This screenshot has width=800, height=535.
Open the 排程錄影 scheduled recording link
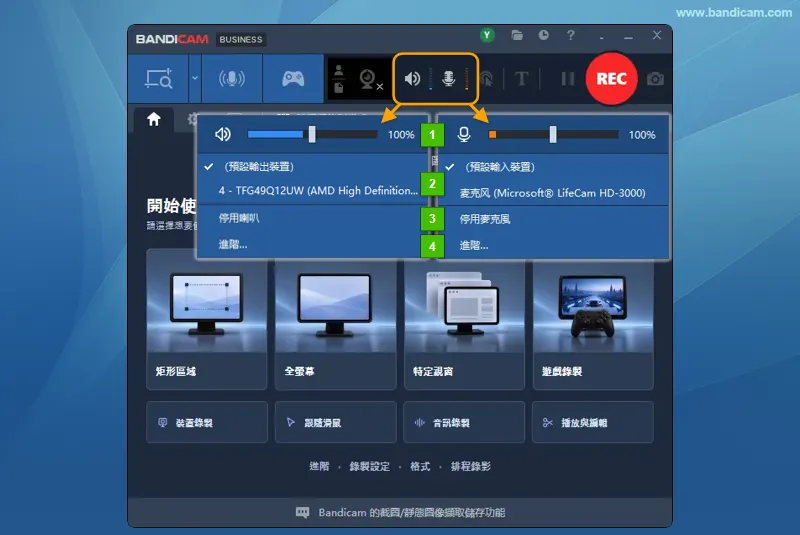click(470, 466)
